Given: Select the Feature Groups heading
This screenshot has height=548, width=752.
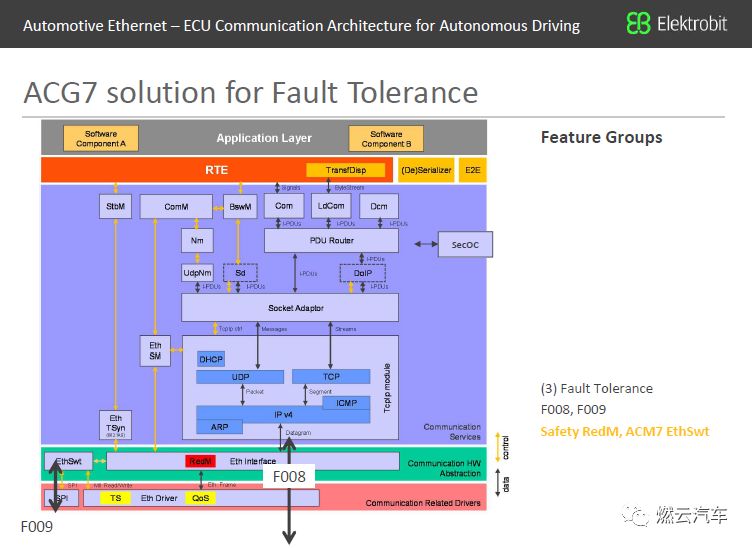Looking at the screenshot, I should point(601,137).
